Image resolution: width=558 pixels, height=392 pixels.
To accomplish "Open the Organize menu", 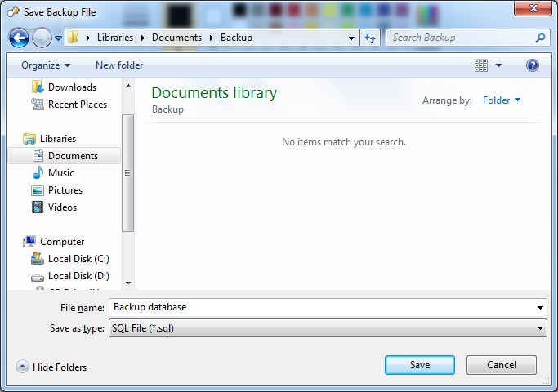I will (46, 65).
